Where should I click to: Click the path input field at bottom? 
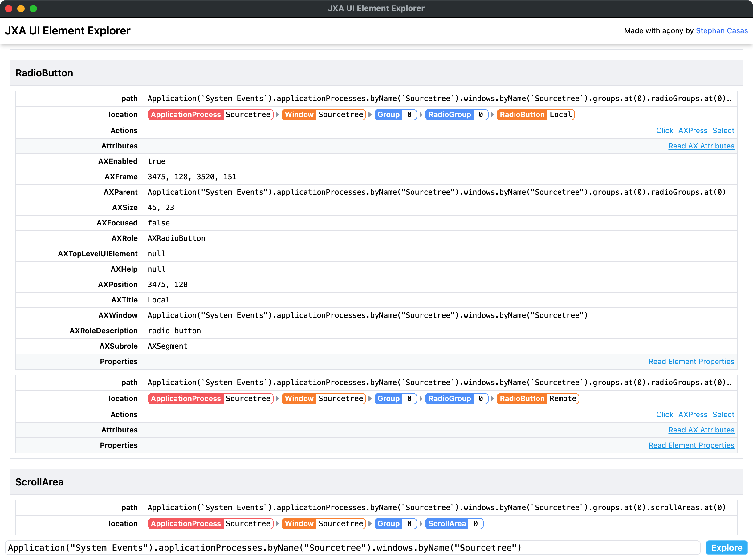pyautogui.click(x=352, y=547)
